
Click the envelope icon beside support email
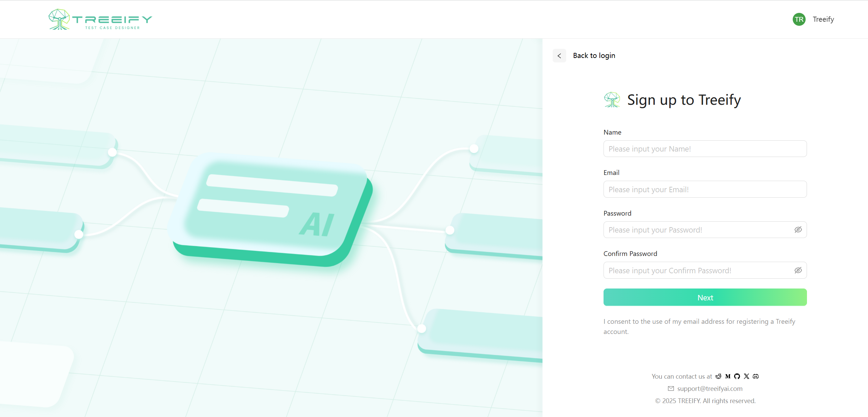point(671,389)
